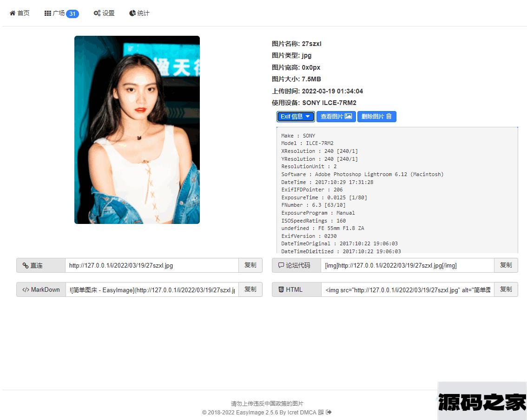The height and width of the screenshot is (420, 527).
Task: Copy the 论坛代码 forum code
Action: click(x=506, y=265)
